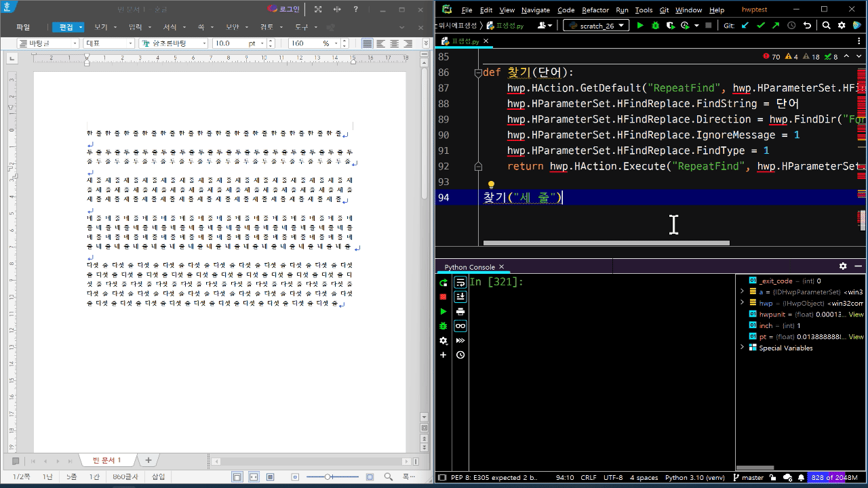
Task: Click the editor horizontal scrollbar in PyCharm
Action: point(606,243)
